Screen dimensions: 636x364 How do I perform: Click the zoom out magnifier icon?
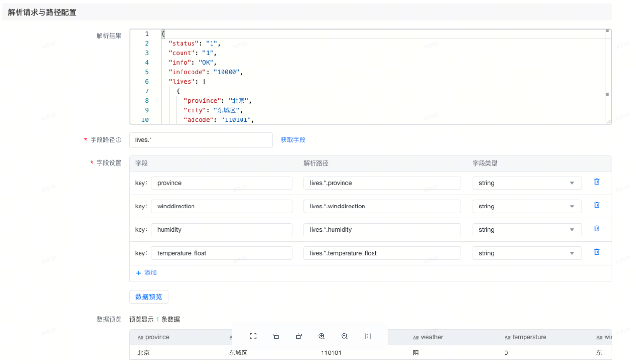(x=344, y=336)
